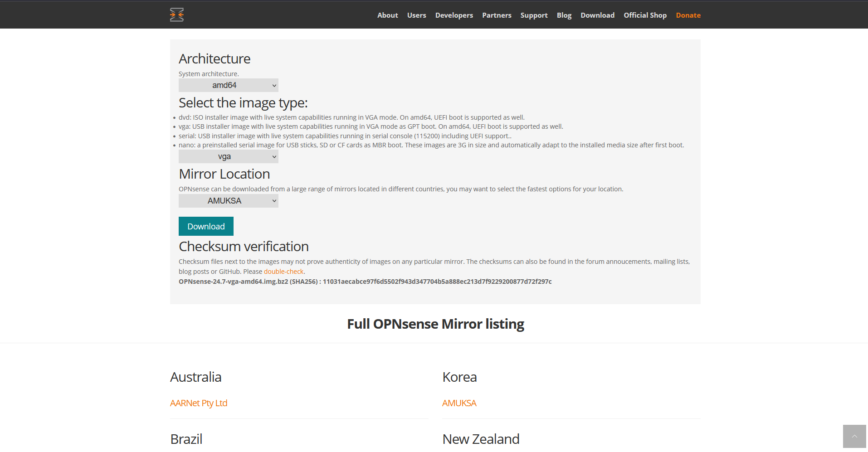Image resolution: width=868 pixels, height=452 pixels.
Task: Click the 'vga: USB installer image' bullet text
Action: [371, 126]
